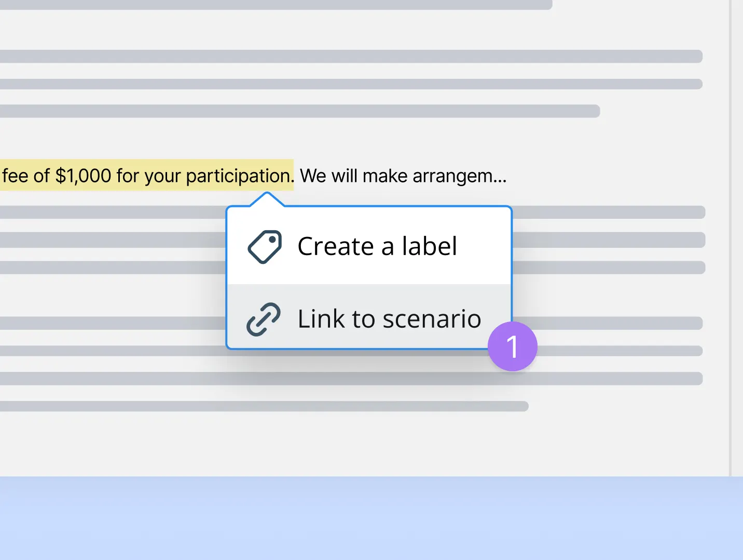Click the gray placeholder line above the highlighted text
Viewport: 743px width, 560px height.
pos(301,110)
